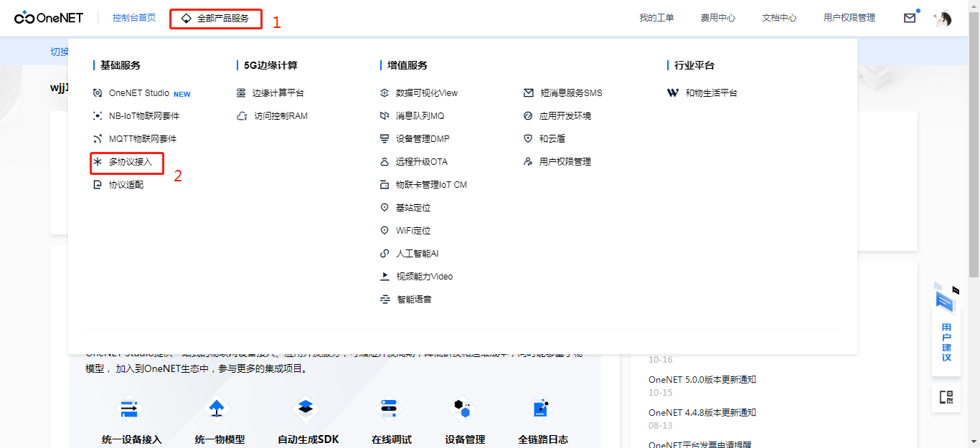Click the 消息队列MQ icon
This screenshot has width=980, height=448.
385,116
